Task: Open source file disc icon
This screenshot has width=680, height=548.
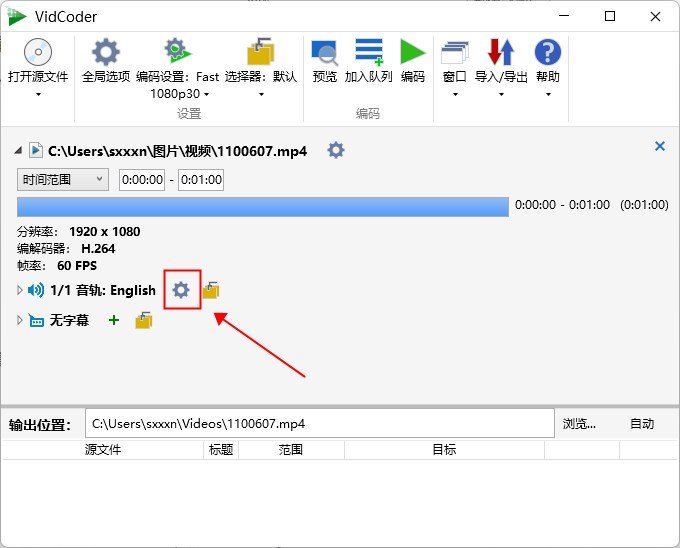Action: tap(38, 52)
